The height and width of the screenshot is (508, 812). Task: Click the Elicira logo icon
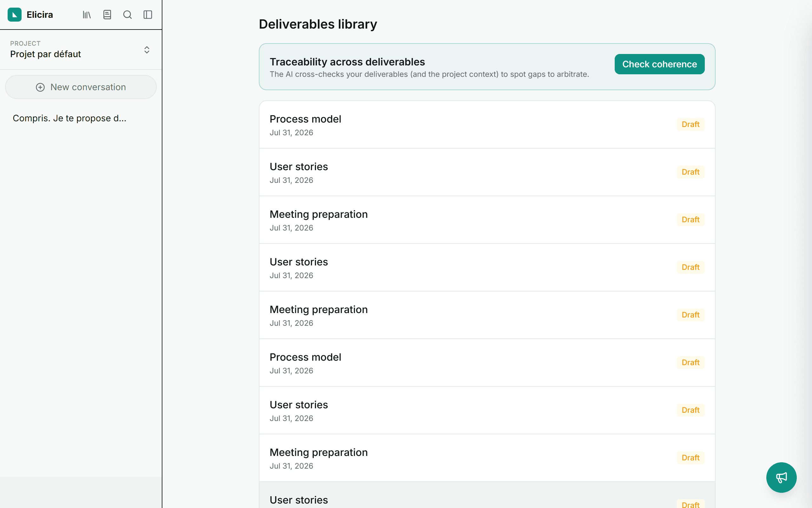click(x=14, y=15)
